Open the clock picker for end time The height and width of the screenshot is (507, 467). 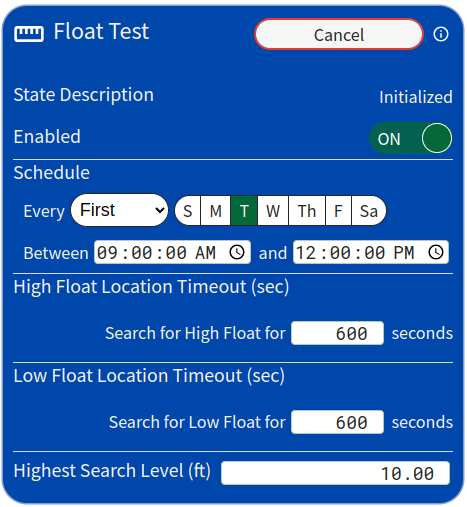coord(436,252)
